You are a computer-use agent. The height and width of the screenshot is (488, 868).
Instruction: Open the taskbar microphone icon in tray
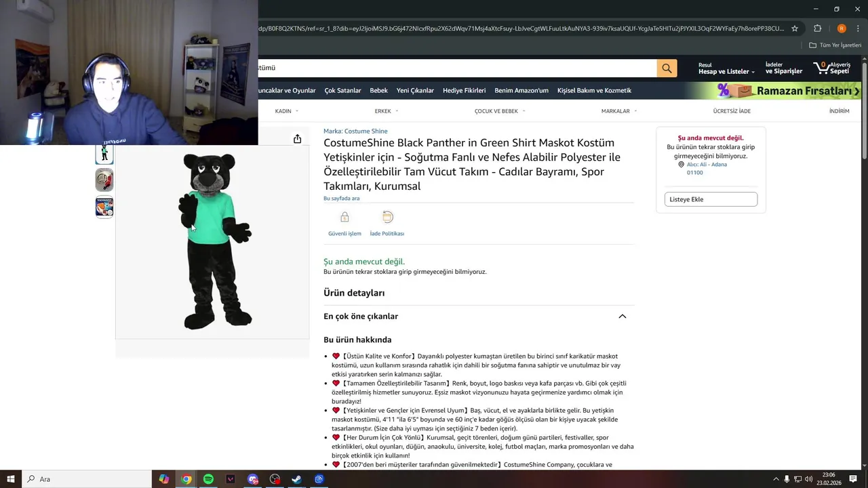click(787, 479)
